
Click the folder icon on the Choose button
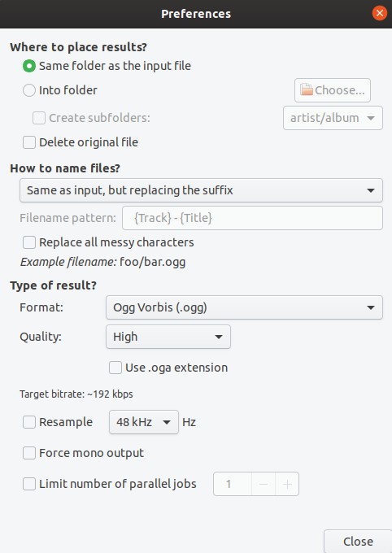307,89
